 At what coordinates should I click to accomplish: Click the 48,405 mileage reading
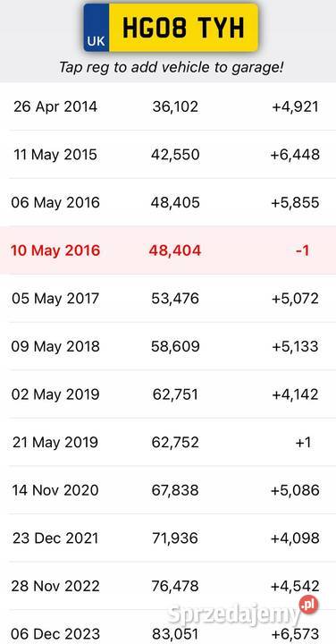(175, 202)
